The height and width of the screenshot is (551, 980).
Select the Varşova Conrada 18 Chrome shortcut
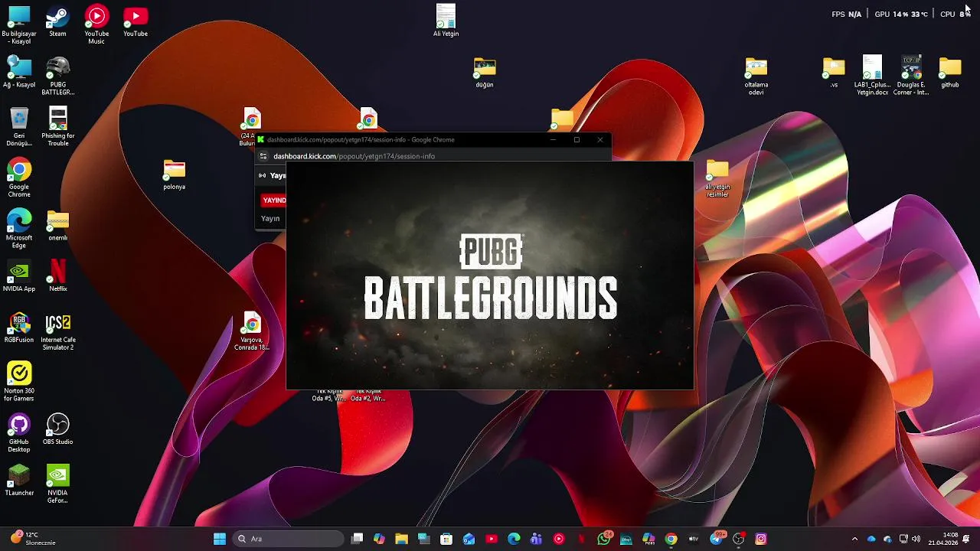(251, 331)
